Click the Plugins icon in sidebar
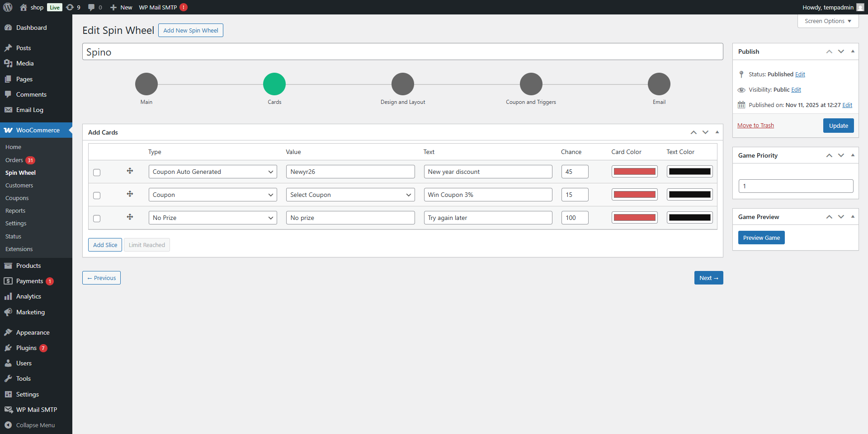 (8, 348)
